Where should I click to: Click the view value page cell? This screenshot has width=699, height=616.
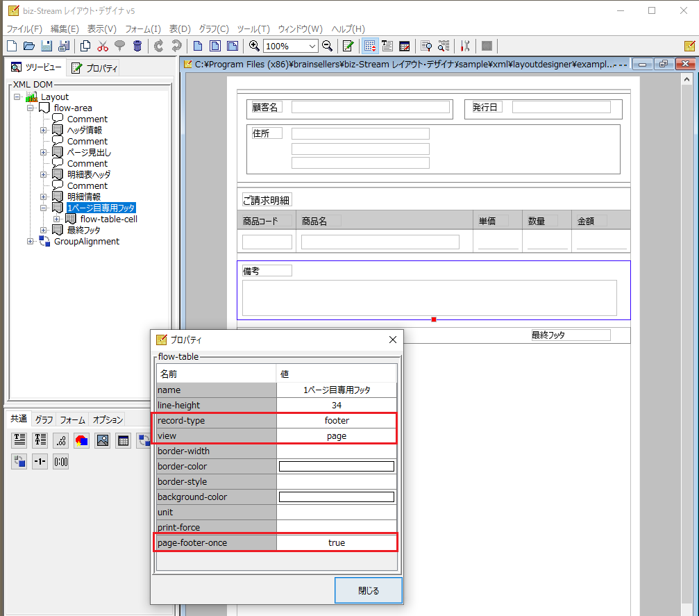pos(337,436)
